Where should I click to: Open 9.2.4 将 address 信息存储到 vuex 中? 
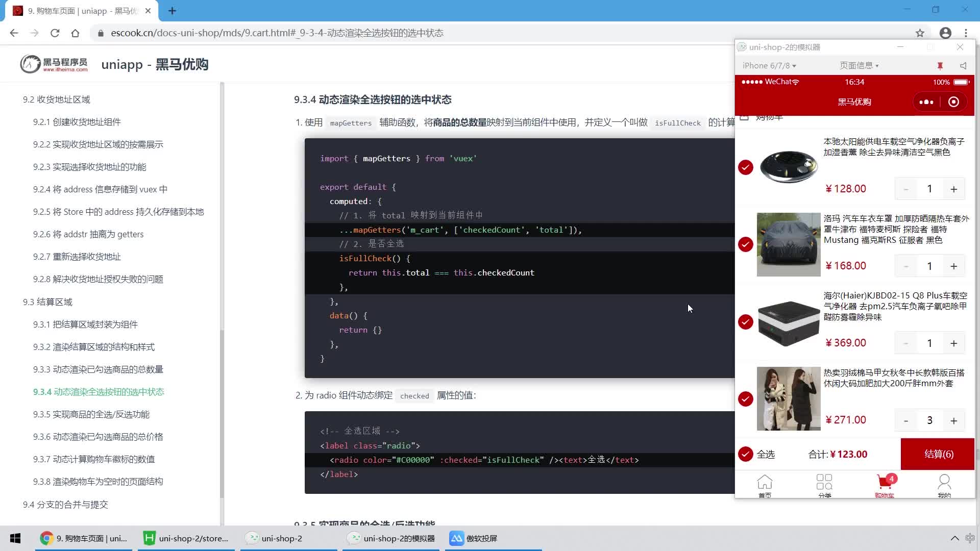pos(100,189)
